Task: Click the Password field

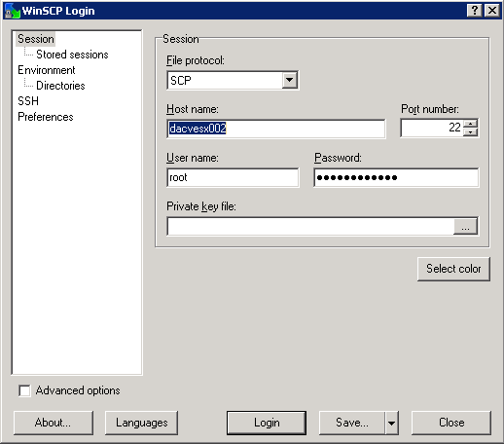Action: pos(396,177)
